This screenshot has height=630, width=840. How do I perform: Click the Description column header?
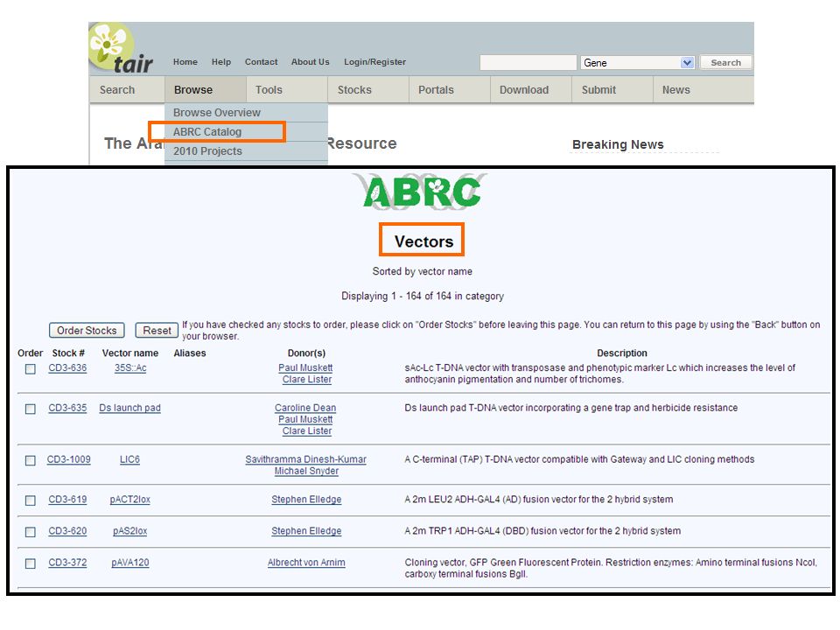622,353
